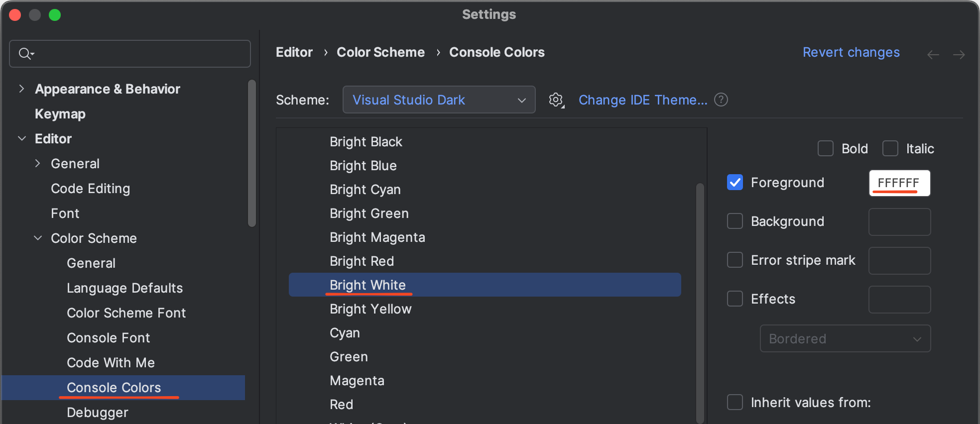Select Console Font in sidebar

point(108,338)
